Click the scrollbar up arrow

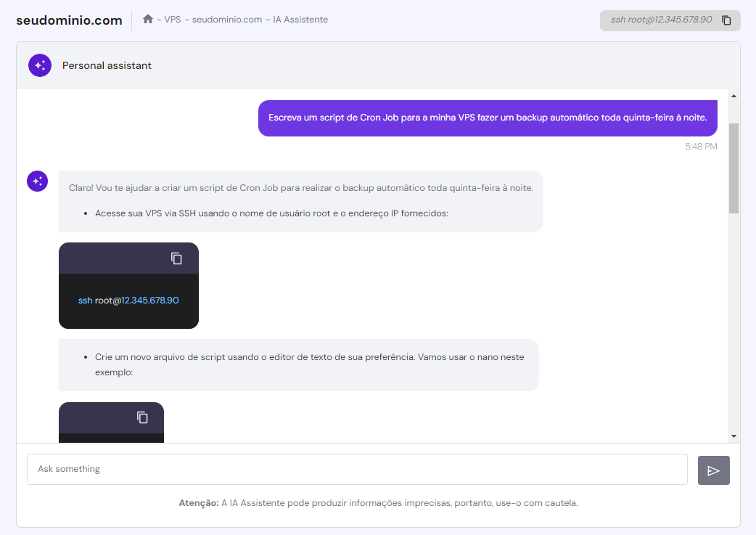click(733, 94)
